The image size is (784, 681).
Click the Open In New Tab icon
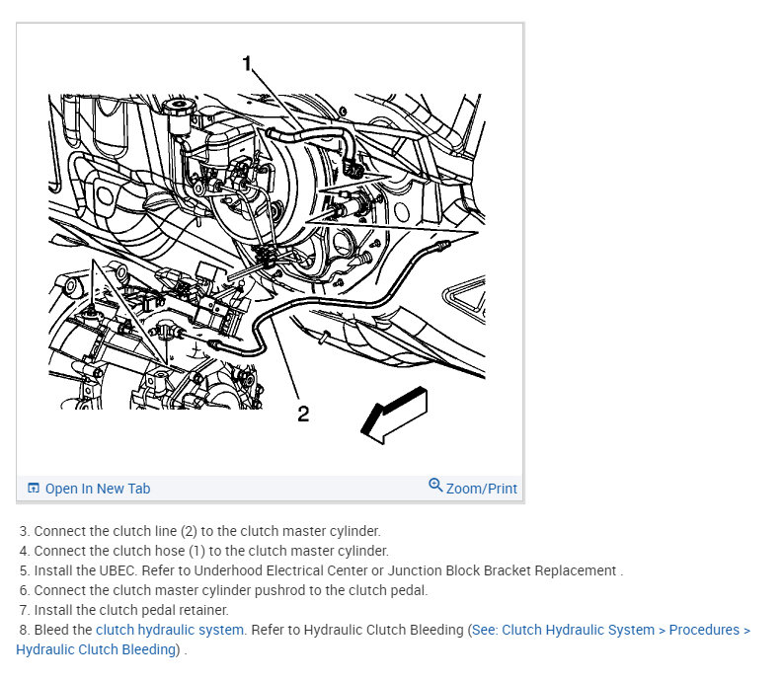point(34,489)
